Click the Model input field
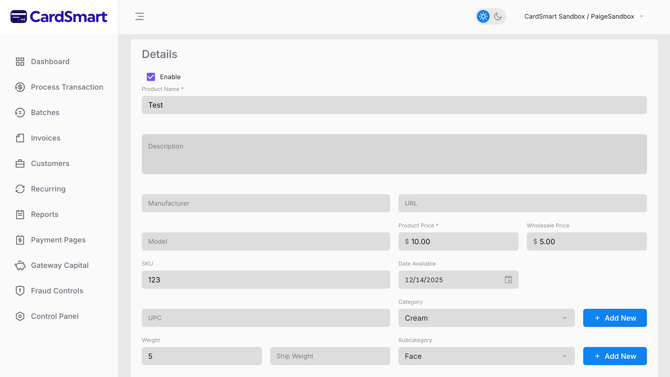670x377 pixels. pos(266,242)
